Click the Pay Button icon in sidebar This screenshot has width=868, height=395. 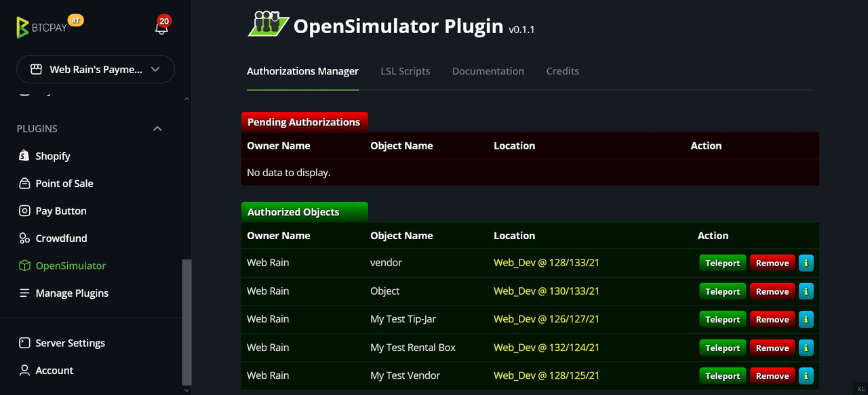coord(24,211)
